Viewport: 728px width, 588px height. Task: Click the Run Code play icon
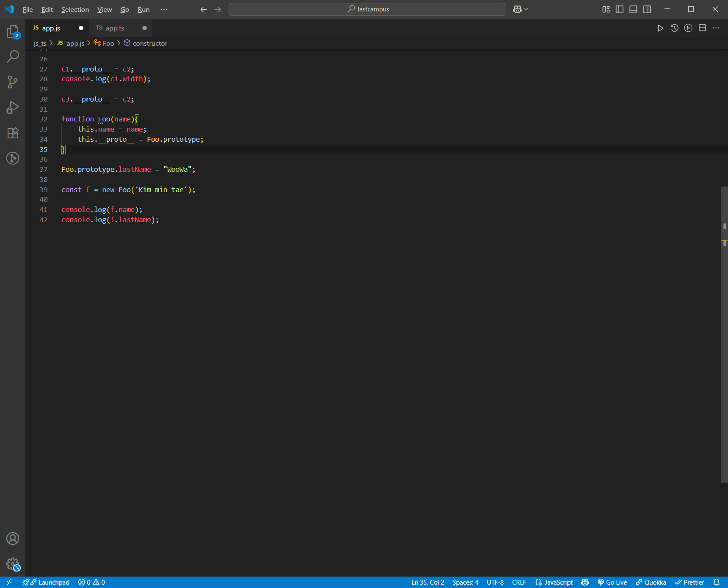[x=660, y=28]
